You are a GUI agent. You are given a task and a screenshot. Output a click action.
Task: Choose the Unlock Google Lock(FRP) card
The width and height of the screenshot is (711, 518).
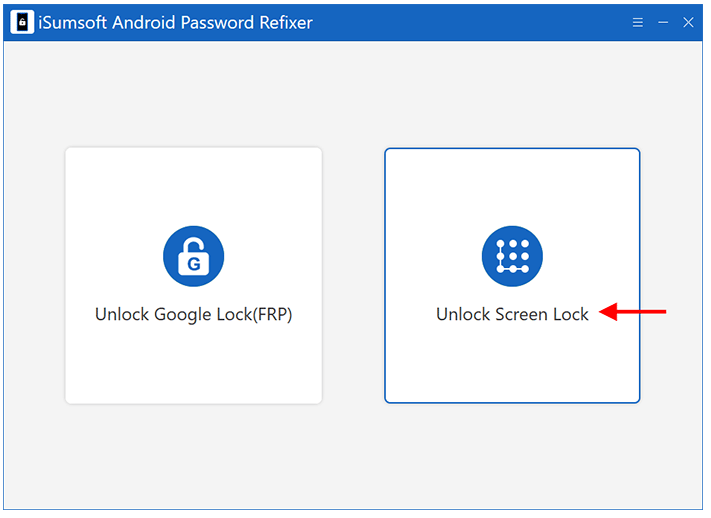(194, 275)
